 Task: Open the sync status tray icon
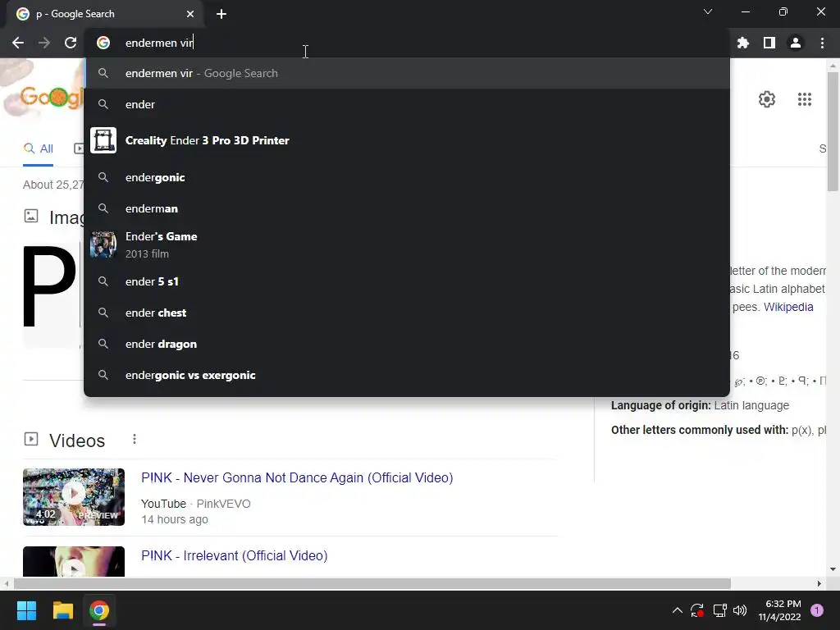point(697,610)
